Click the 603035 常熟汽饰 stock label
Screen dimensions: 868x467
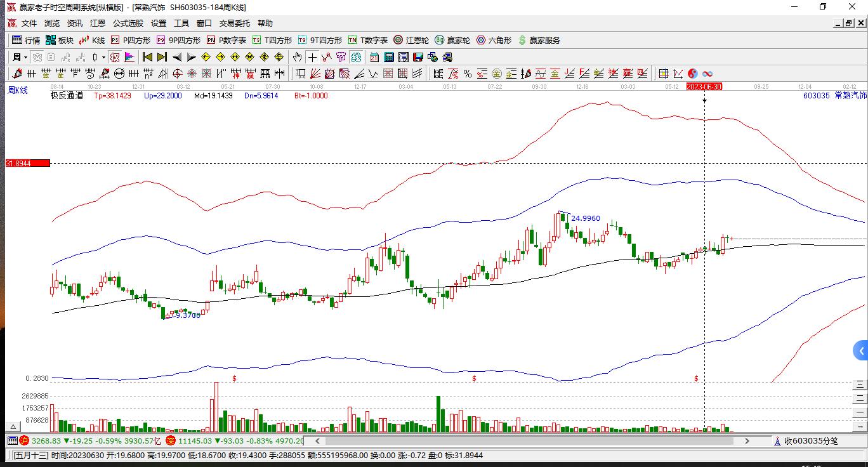click(x=834, y=96)
